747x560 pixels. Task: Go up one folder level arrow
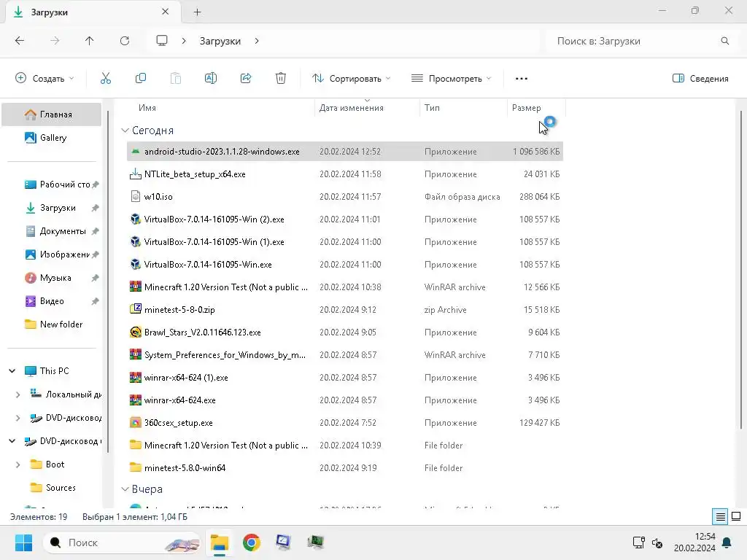[89, 41]
